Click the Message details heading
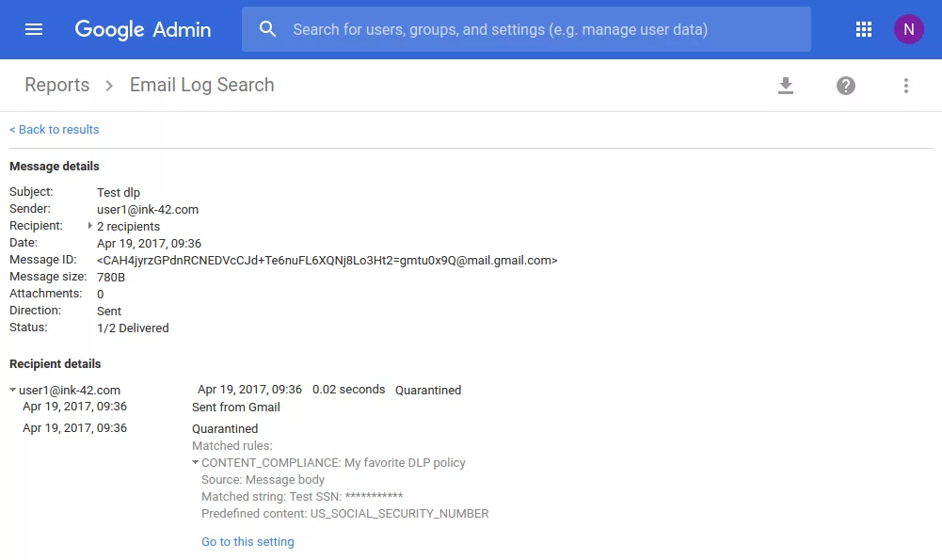The image size is (942, 560). (55, 167)
